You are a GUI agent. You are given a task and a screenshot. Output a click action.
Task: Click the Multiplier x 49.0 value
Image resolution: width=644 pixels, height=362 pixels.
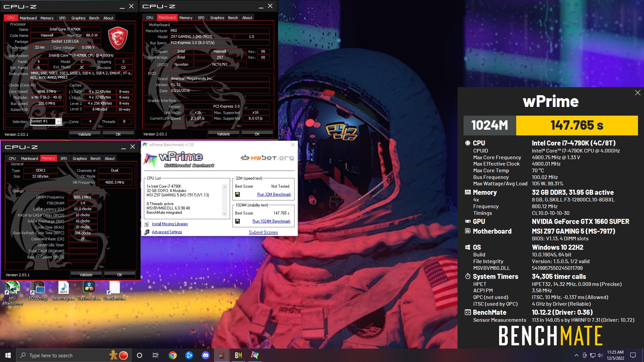(x=47, y=98)
